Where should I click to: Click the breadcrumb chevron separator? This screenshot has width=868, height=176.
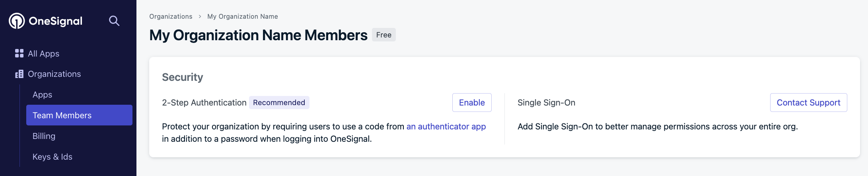tap(200, 17)
